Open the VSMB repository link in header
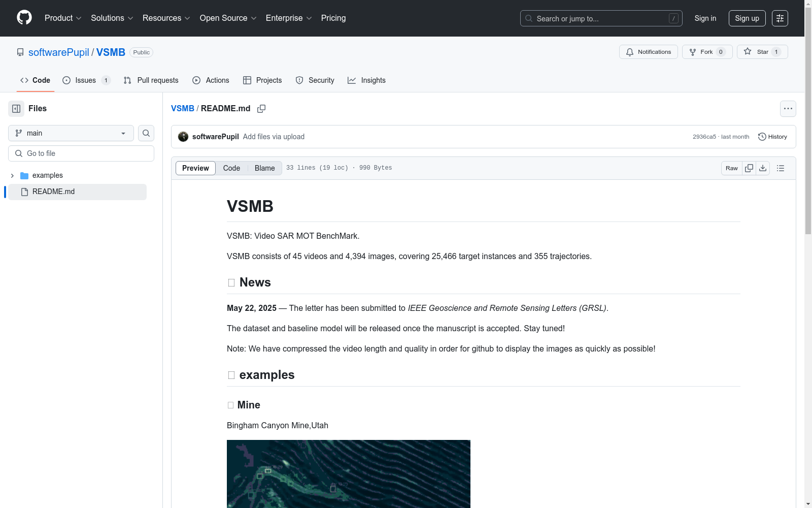The width and height of the screenshot is (812, 508). click(111, 52)
